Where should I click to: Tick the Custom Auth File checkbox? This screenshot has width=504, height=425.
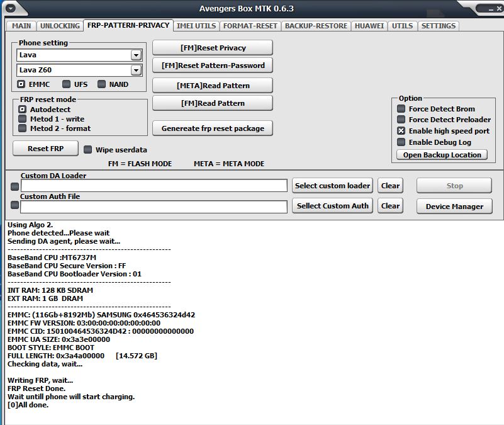(x=14, y=205)
